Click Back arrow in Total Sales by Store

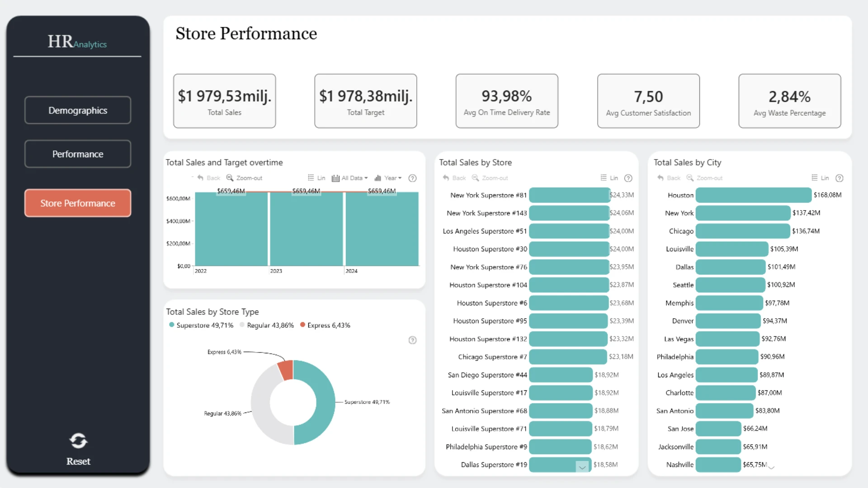tap(446, 178)
